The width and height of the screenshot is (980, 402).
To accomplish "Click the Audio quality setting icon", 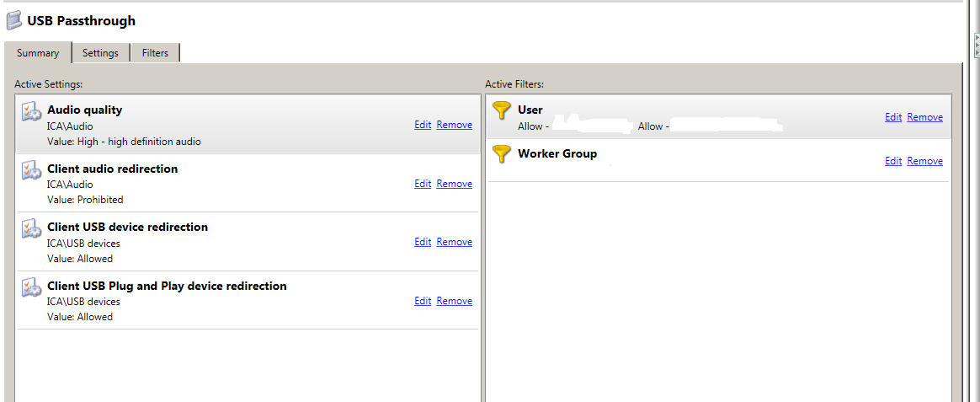I will (31, 112).
